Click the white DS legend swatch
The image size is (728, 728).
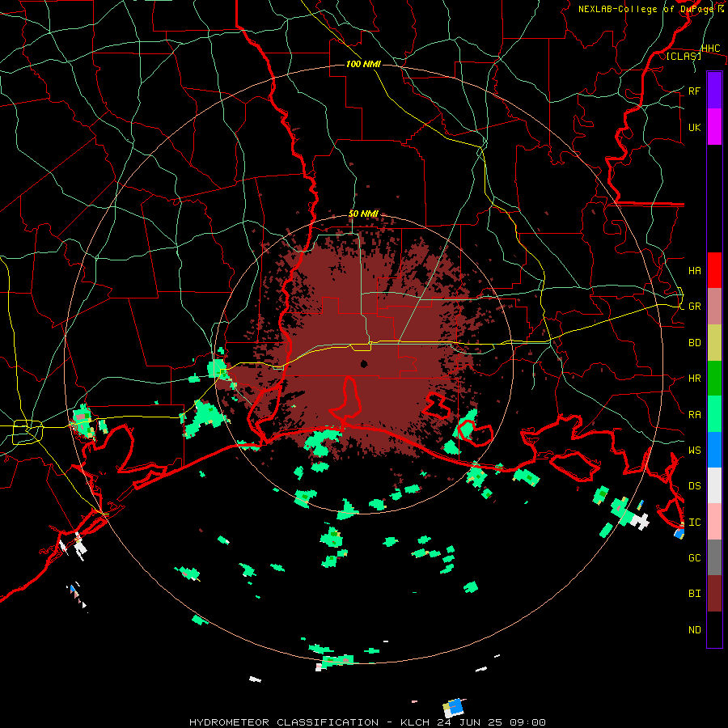click(714, 485)
